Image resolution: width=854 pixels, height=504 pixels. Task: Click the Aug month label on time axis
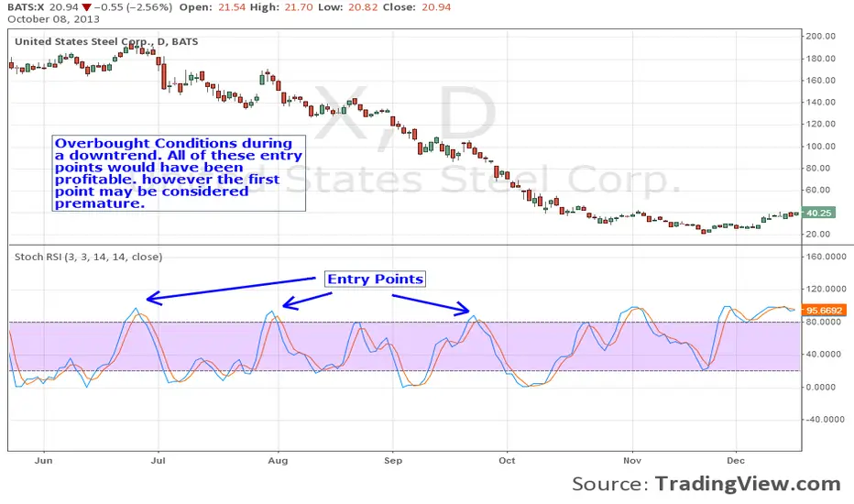(278, 460)
